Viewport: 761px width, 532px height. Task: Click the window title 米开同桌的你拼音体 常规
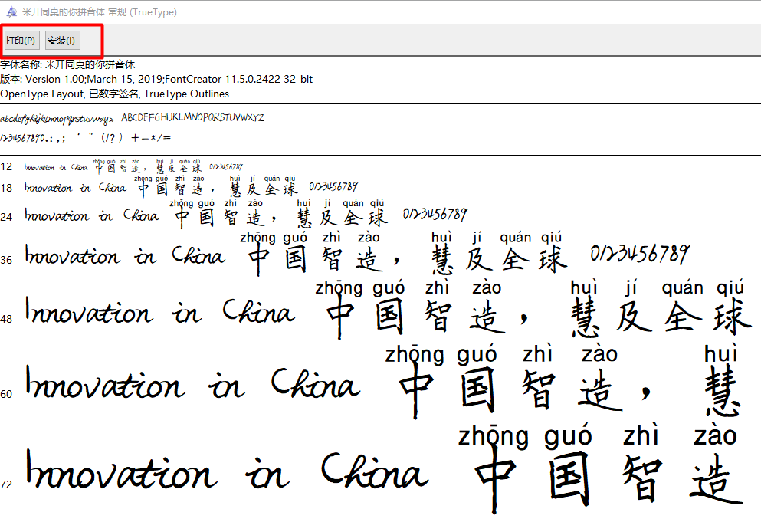click(99, 11)
